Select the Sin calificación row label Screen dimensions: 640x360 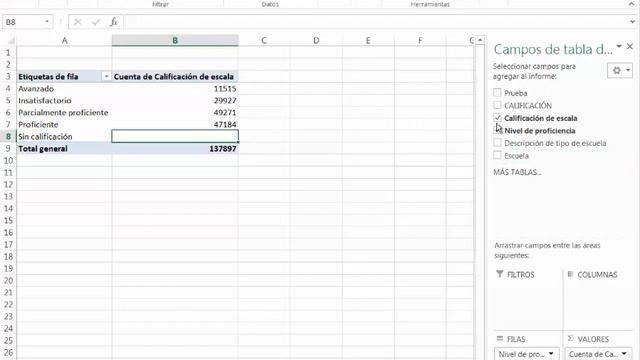pyautogui.click(x=64, y=136)
